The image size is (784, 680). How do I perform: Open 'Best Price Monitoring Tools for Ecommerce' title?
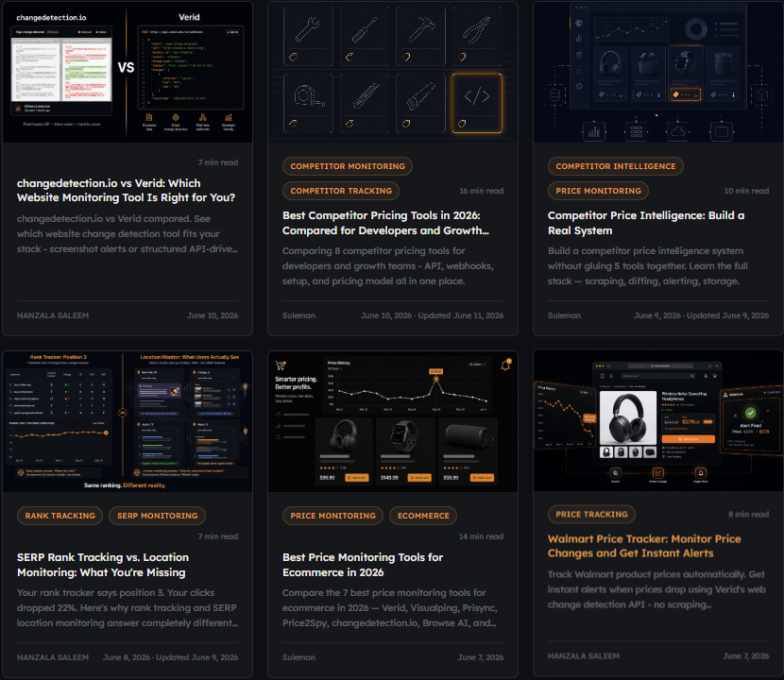pyautogui.click(x=363, y=565)
